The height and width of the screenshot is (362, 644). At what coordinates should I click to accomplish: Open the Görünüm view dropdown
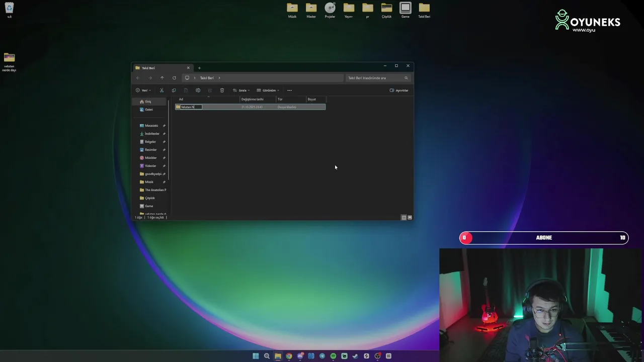pyautogui.click(x=268, y=90)
